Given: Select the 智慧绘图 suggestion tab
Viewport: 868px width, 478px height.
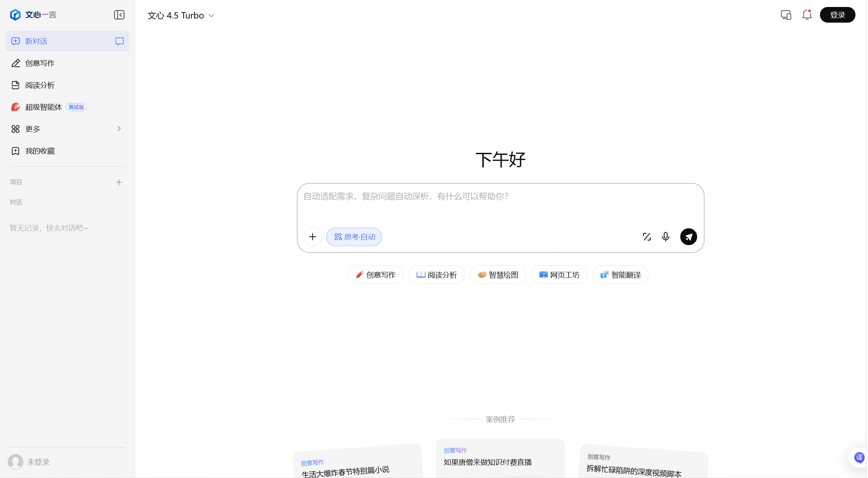Looking at the screenshot, I should (498, 274).
